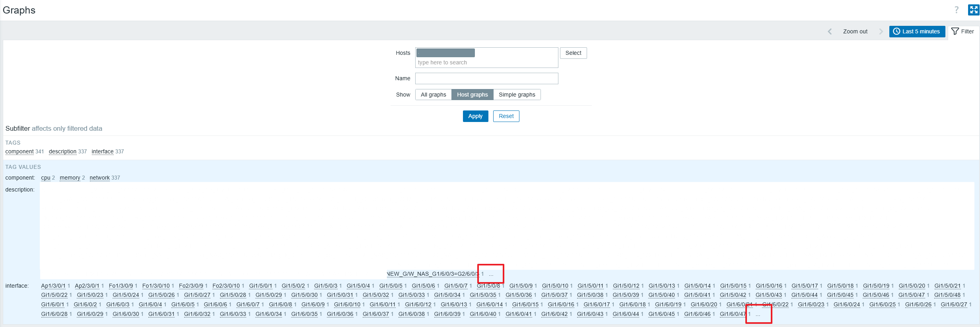Open the Filter tab
Viewport: 980px width, 327px height.
point(962,31)
